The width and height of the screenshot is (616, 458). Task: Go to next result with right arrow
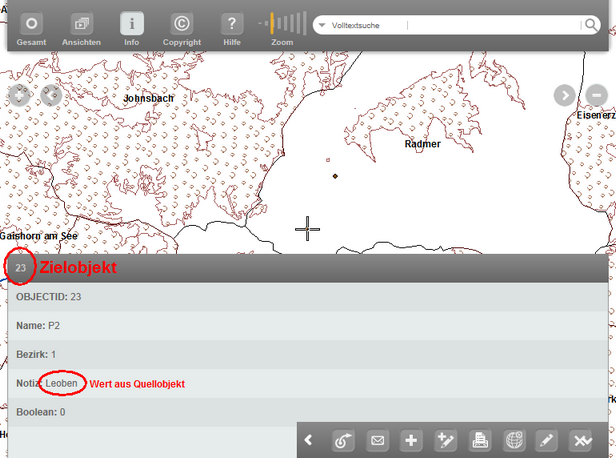pyautogui.click(x=565, y=95)
